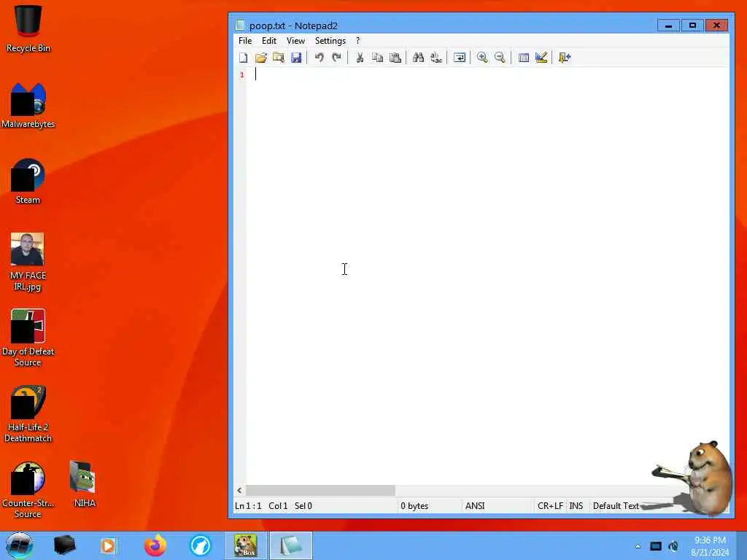The image size is (747, 560).
Task: Maximize the Notepad2 window
Action: coord(693,26)
